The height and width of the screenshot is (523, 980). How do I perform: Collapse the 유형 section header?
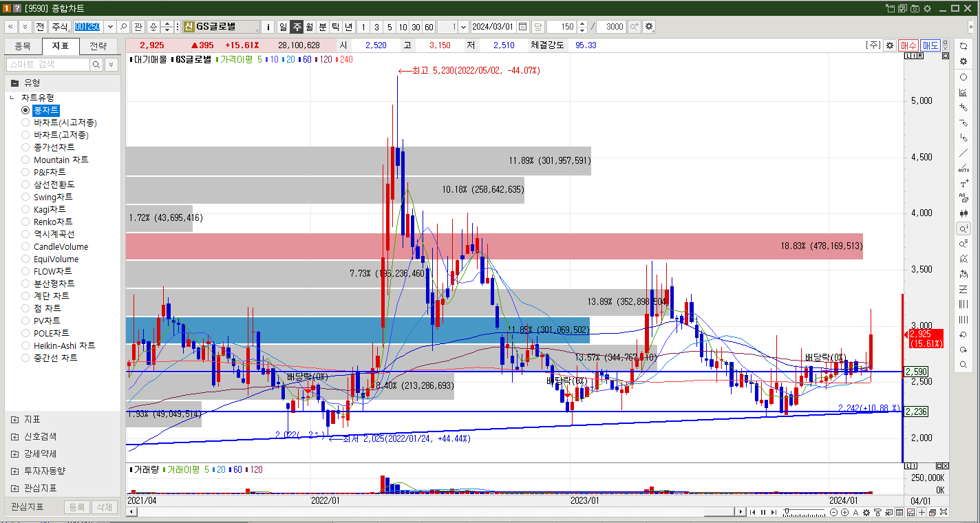pyautogui.click(x=62, y=82)
